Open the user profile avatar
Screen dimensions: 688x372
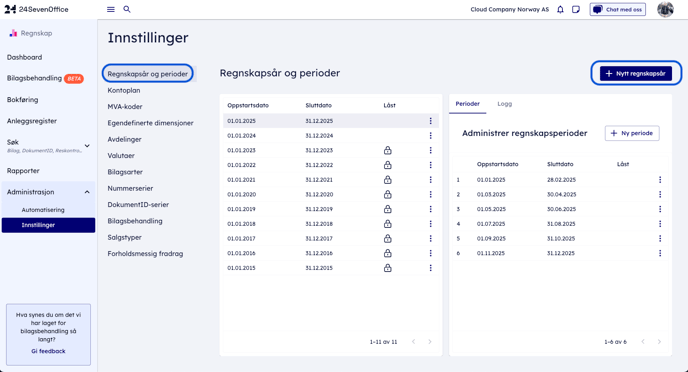coord(665,9)
